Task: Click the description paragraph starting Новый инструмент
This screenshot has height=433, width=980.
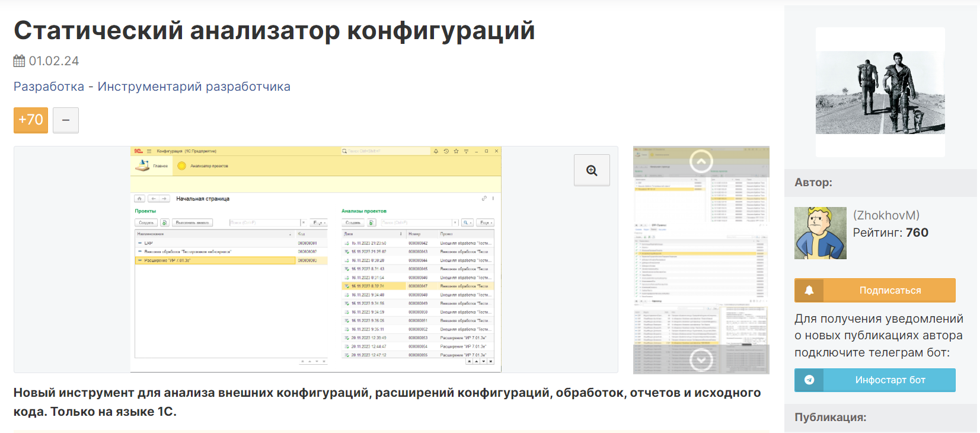Action: coord(387,402)
